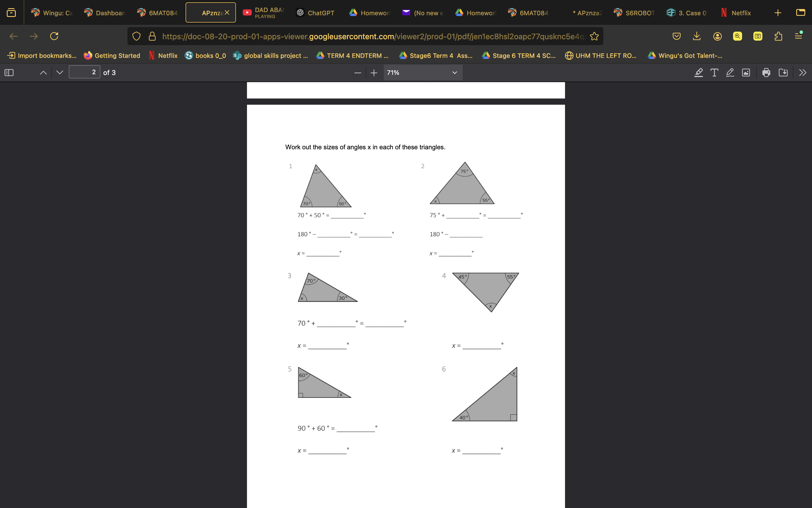Save page to Pocket
This screenshot has width=812, height=508.
click(676, 36)
